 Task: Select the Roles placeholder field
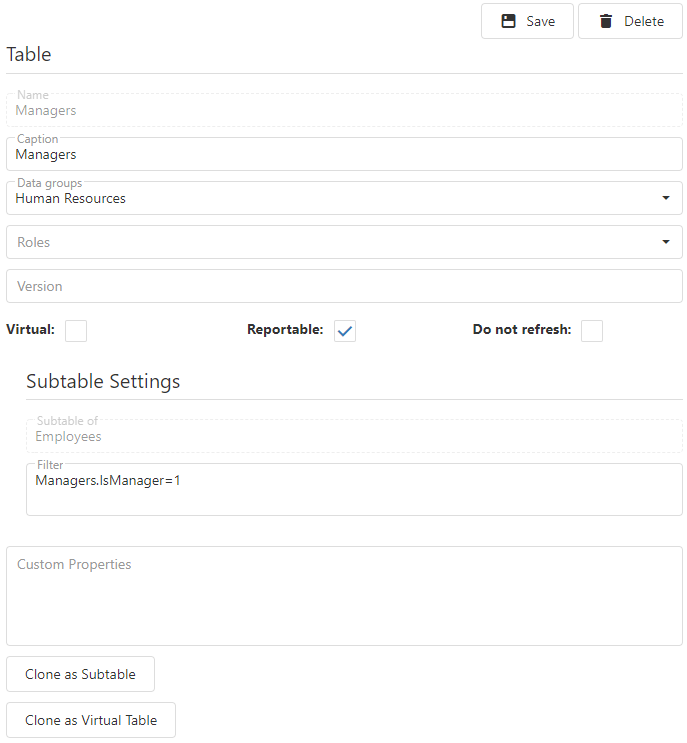point(344,242)
